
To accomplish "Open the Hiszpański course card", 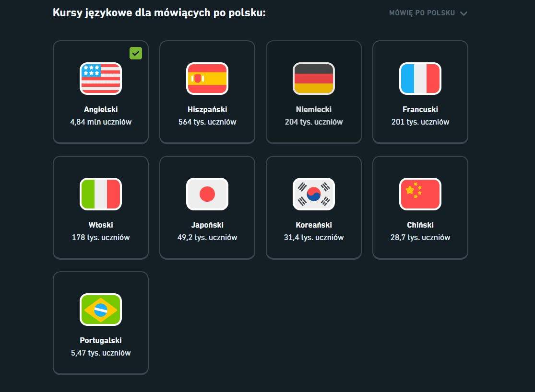I will 207,92.
